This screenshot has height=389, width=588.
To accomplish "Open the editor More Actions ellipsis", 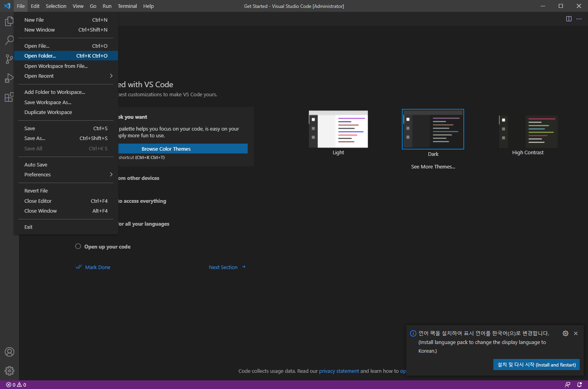I will coord(579,19).
